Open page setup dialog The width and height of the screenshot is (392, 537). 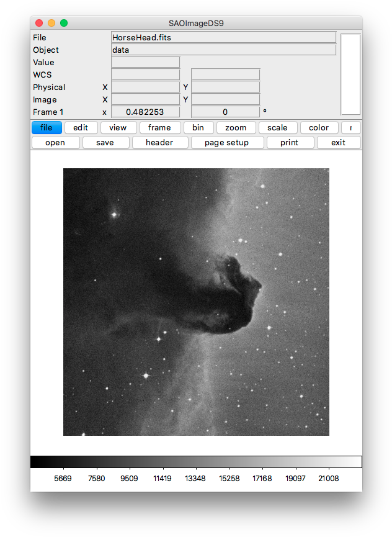coord(227,142)
